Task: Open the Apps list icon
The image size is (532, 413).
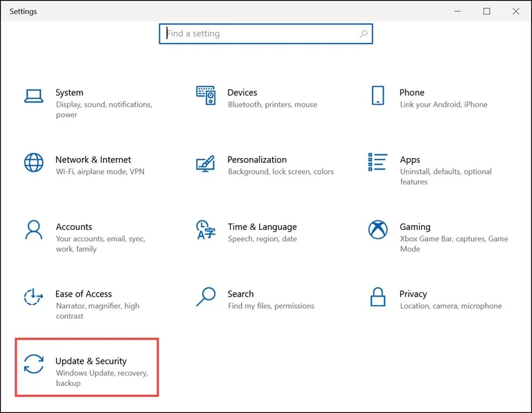Action: coord(378,162)
